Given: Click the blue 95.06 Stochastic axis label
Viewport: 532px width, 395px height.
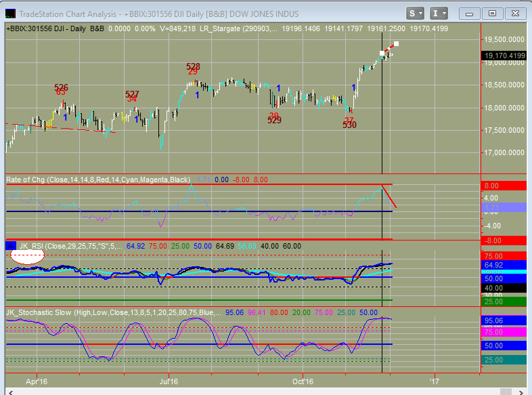Looking at the screenshot, I should pos(504,320).
